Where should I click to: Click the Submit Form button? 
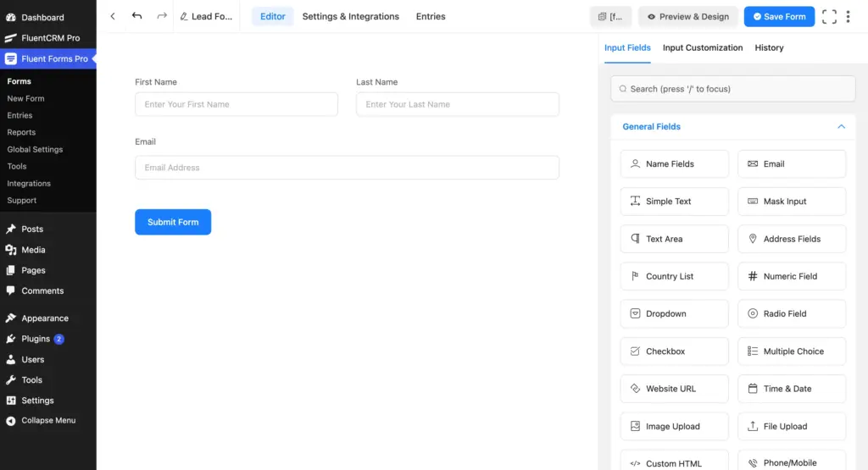pos(173,222)
